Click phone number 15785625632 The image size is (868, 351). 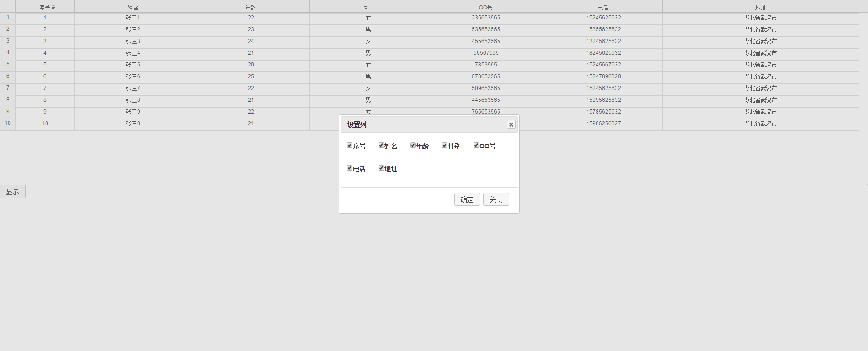point(603,112)
